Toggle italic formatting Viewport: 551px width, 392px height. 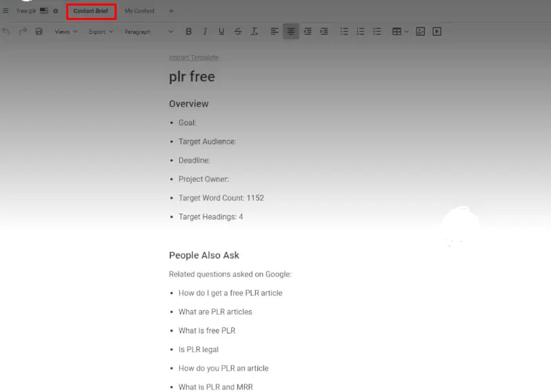point(205,32)
